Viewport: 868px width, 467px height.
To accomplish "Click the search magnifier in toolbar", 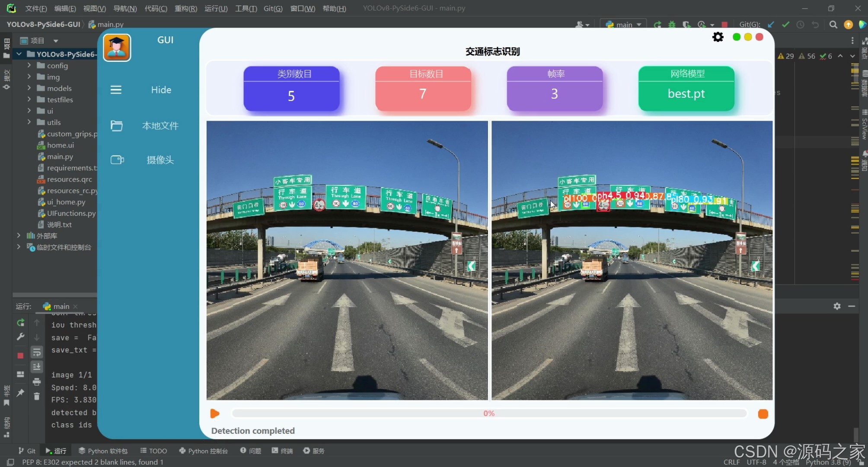I will tap(833, 25).
